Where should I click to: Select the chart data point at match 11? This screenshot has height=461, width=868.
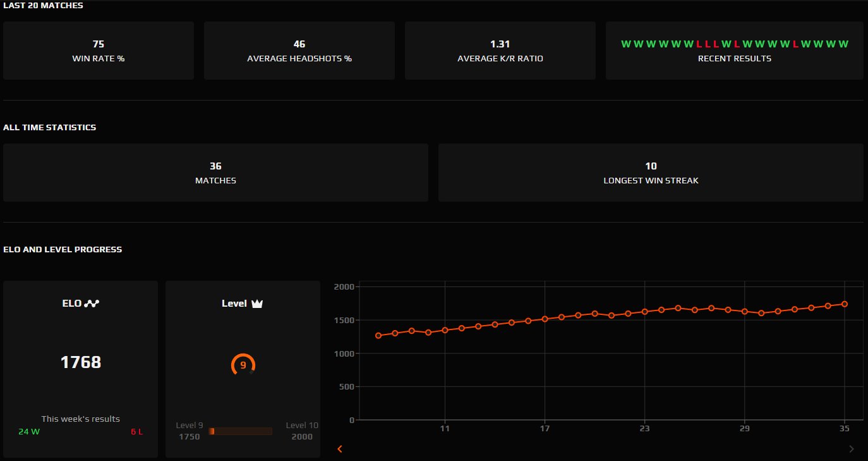coord(445,330)
